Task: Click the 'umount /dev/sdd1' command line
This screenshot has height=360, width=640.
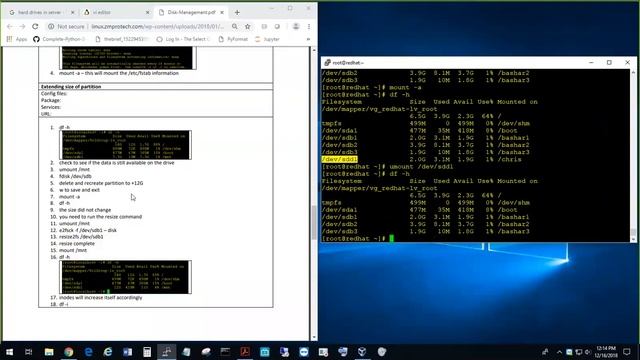Action: click(x=388, y=167)
